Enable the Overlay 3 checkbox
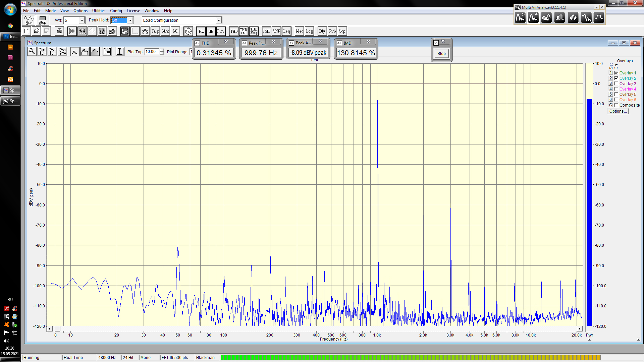The image size is (644, 362). tap(616, 83)
